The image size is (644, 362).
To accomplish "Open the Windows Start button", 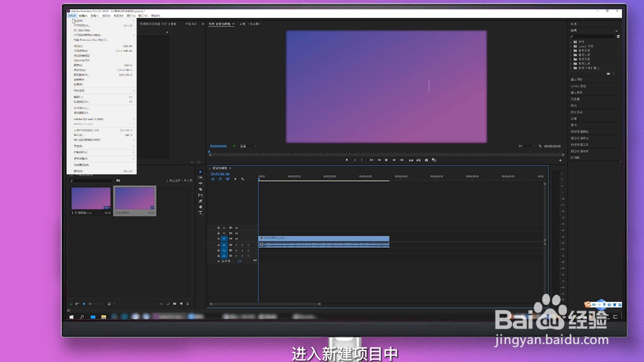I will point(72,317).
